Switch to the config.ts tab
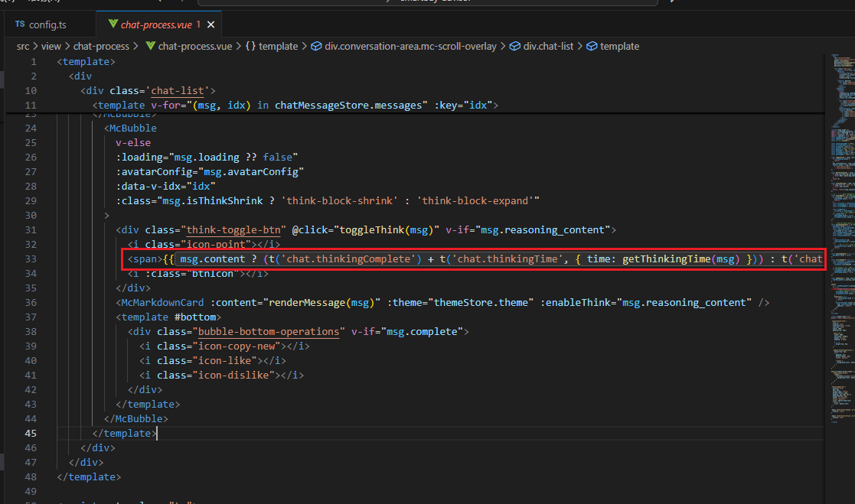Viewport: 855px width, 504px height. tap(47, 24)
